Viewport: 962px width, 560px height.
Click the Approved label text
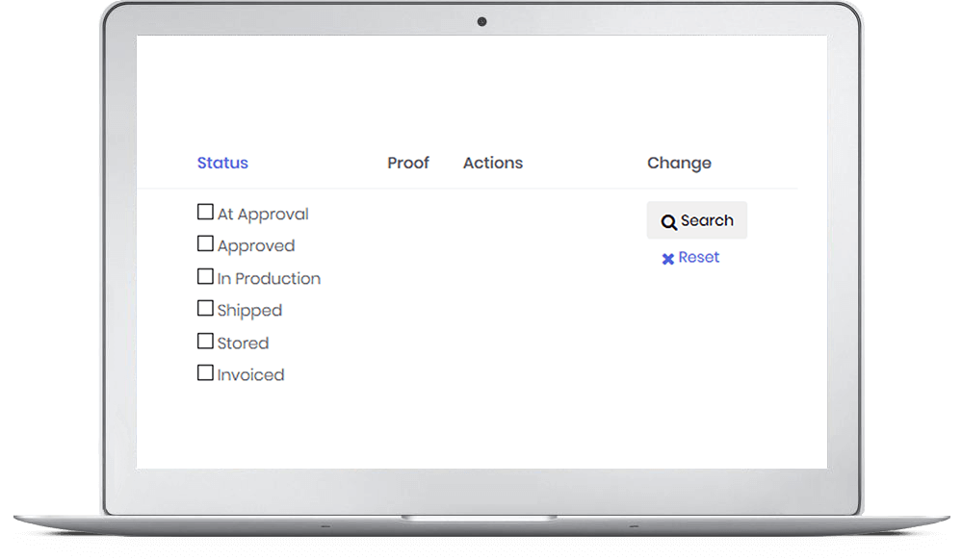tap(256, 246)
